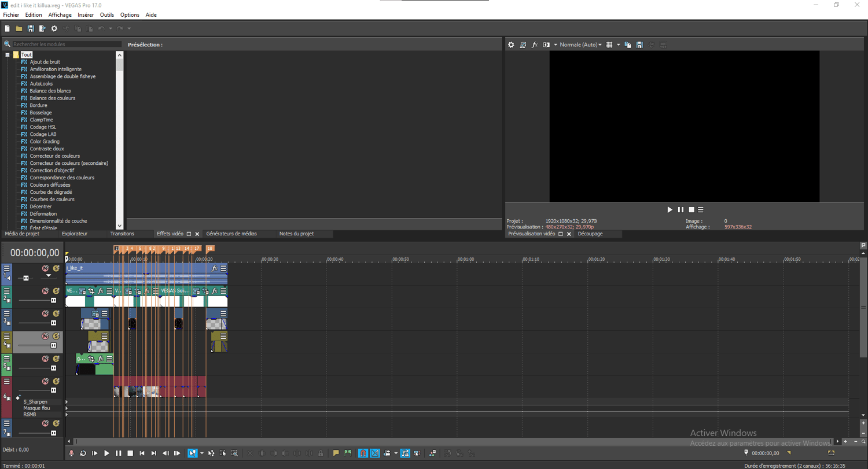This screenshot has width=868, height=469.
Task: Open project properties gear in main toolbar
Action: [54, 28]
